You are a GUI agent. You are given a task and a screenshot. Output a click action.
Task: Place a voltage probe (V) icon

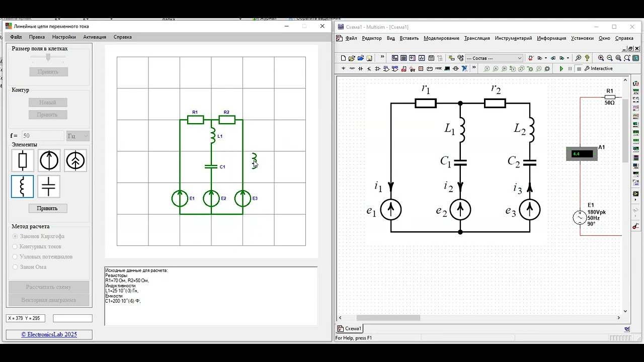[x=487, y=68]
